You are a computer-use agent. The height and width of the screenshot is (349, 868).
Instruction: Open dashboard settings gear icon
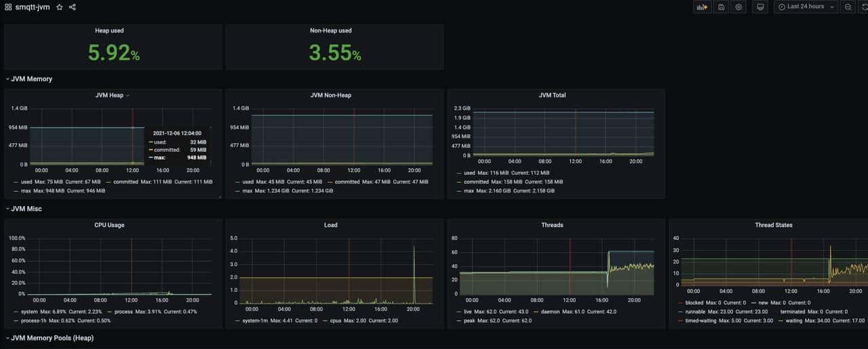pyautogui.click(x=739, y=7)
